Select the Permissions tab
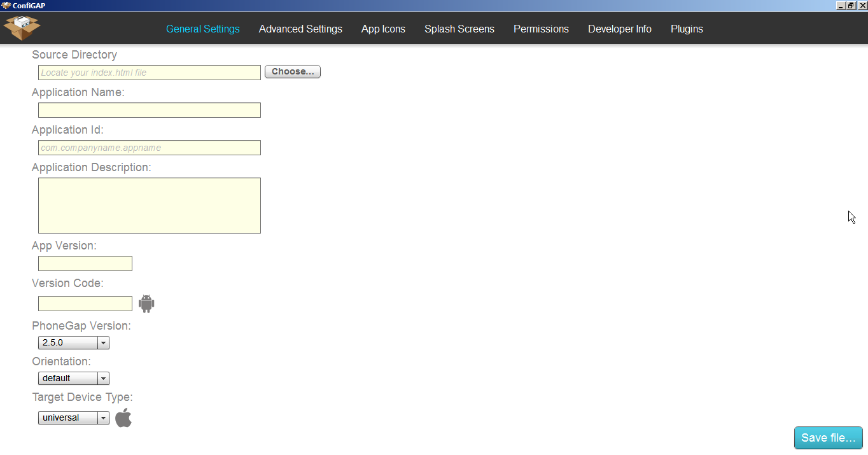 (x=541, y=29)
